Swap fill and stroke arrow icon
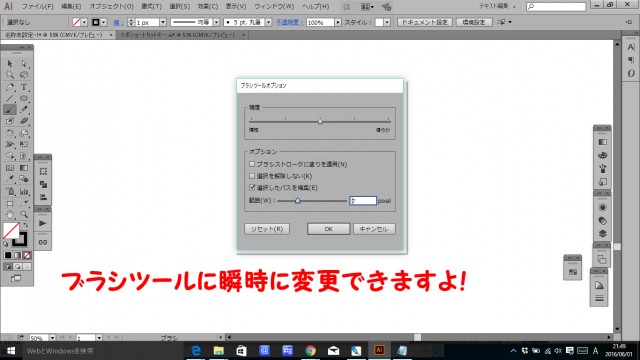Image resolution: width=640 pixels, height=360 pixels. (26, 225)
